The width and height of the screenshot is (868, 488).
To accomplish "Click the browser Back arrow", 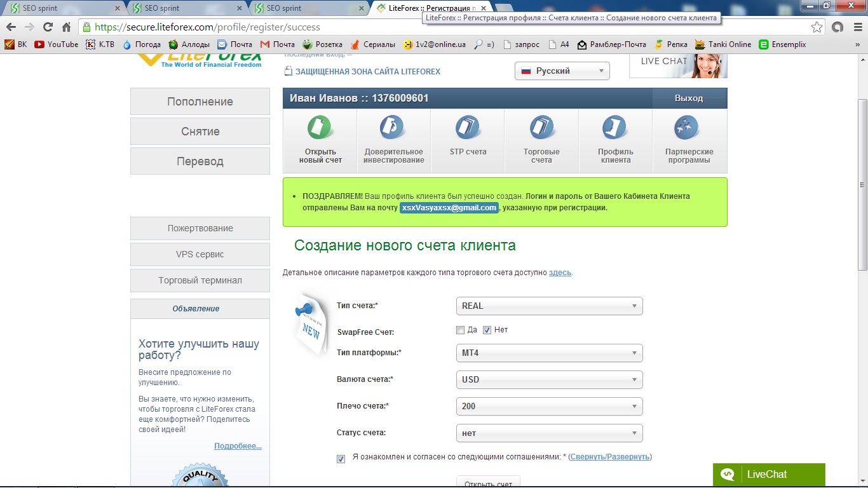I will [11, 27].
